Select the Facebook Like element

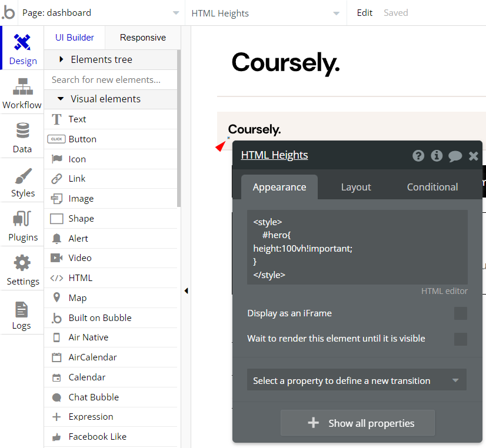pos(111,437)
